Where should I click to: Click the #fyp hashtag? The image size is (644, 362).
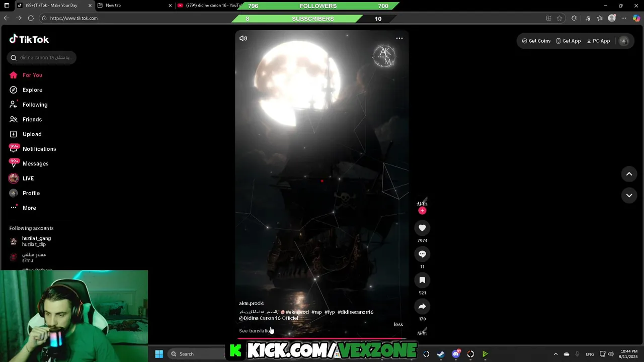click(330, 312)
